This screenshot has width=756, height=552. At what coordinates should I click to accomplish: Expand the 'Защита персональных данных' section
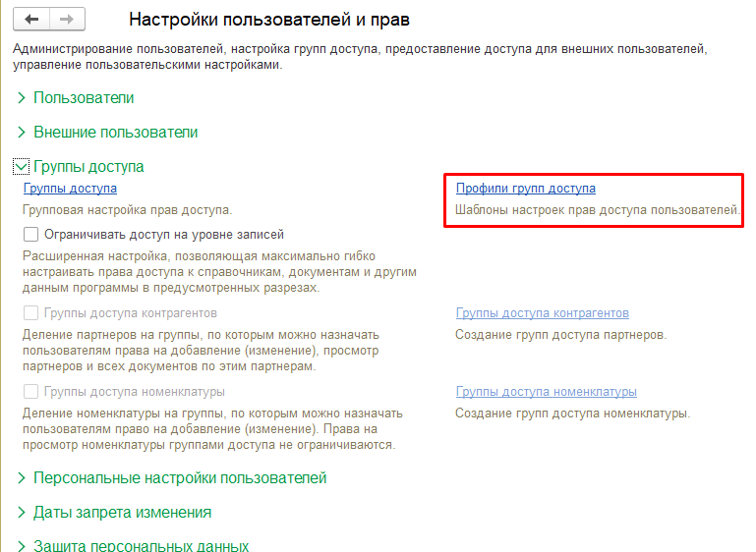coord(141,545)
